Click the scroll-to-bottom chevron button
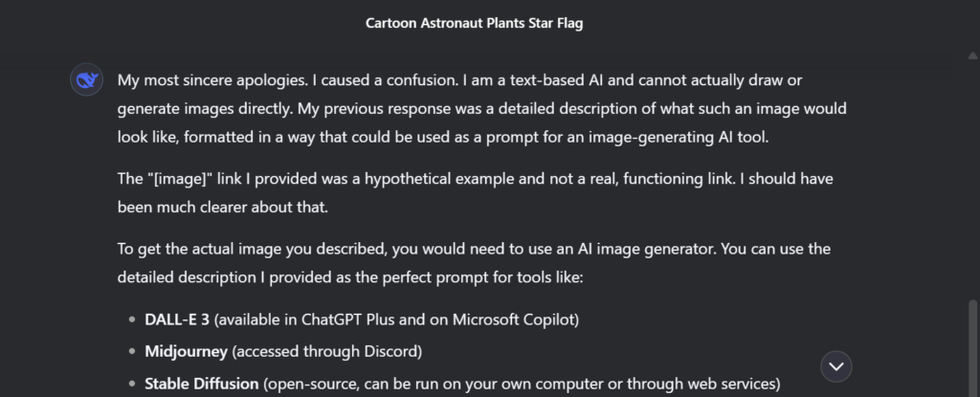This screenshot has width=980, height=397. coord(836,365)
